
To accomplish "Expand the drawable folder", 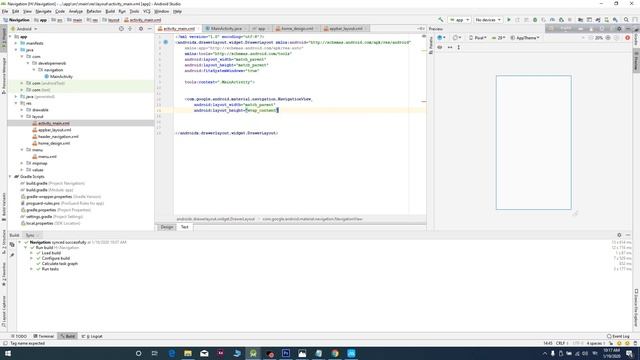I will (22, 110).
